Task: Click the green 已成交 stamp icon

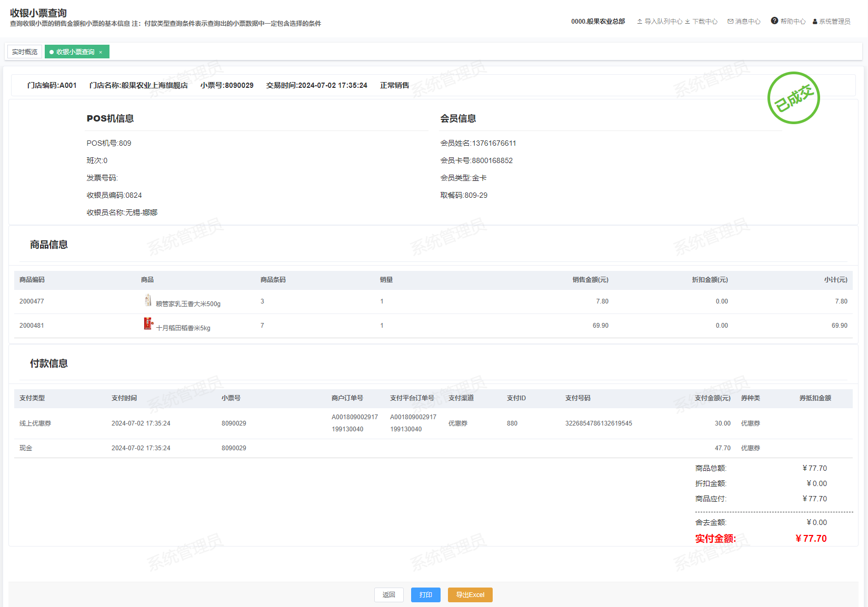Action: pyautogui.click(x=793, y=98)
